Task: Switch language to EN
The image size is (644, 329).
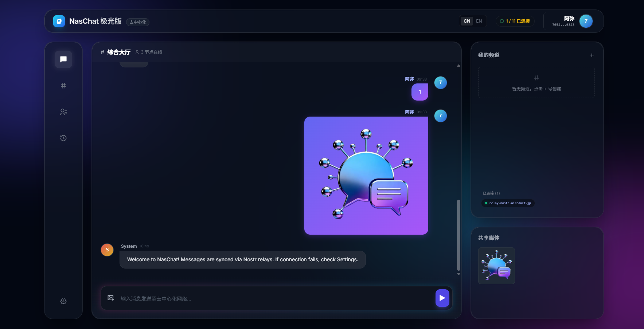Action: (479, 21)
